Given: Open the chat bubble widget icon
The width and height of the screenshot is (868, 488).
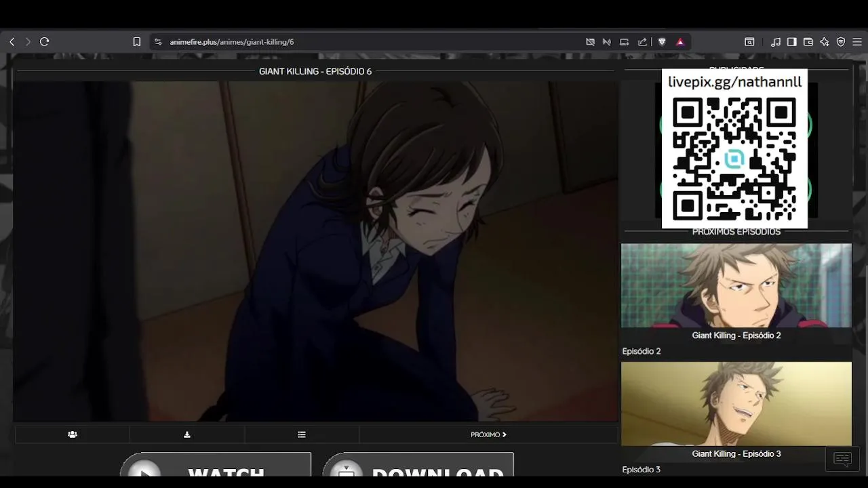Looking at the screenshot, I should pyautogui.click(x=842, y=460).
